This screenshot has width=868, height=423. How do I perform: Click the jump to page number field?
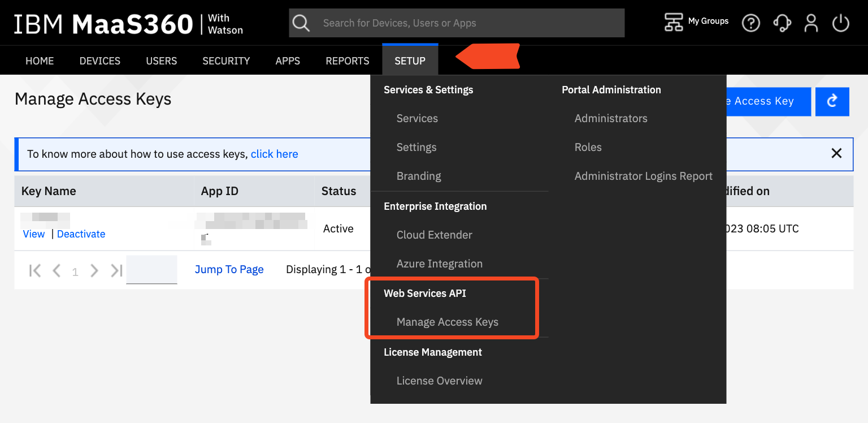151,270
